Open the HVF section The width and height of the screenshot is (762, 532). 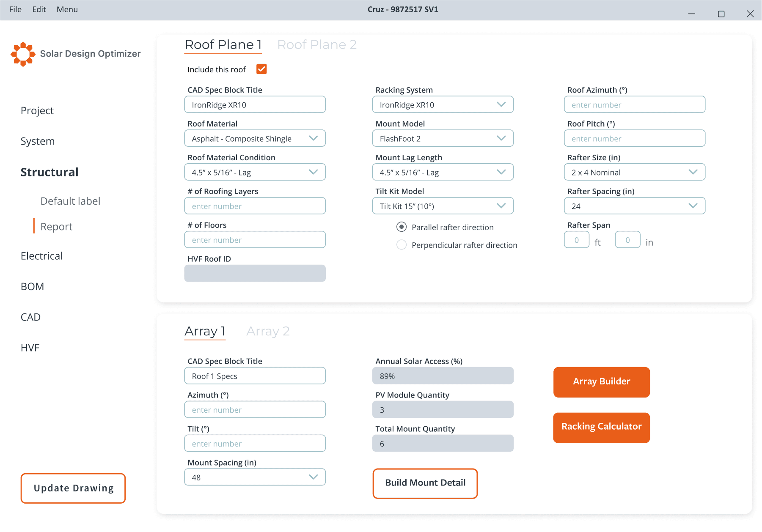pos(30,348)
